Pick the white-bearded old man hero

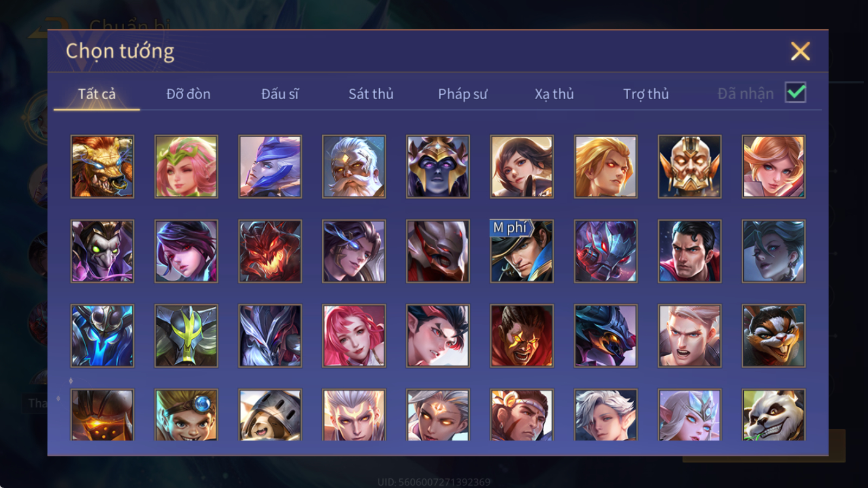(354, 166)
